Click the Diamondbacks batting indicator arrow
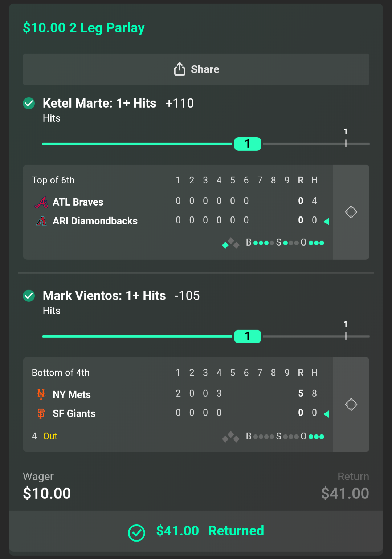 pyautogui.click(x=326, y=222)
